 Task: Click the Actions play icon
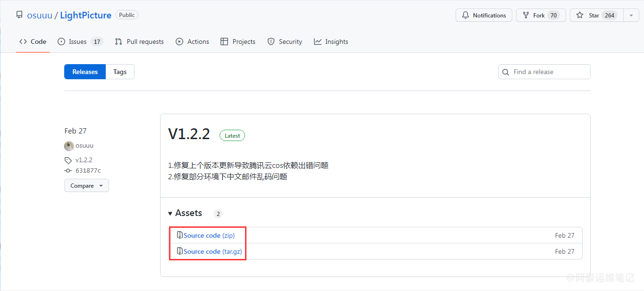[179, 42]
